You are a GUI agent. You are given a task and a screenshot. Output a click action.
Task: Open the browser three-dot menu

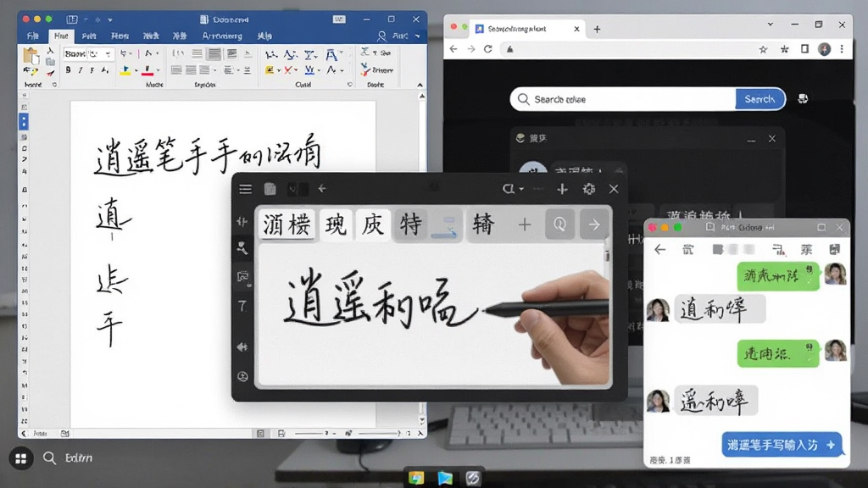pos(842,49)
